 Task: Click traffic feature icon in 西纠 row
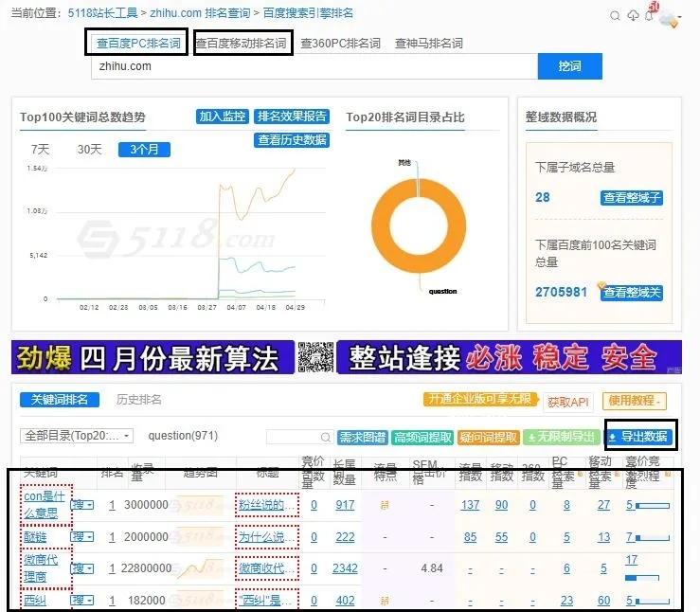pos(385,601)
